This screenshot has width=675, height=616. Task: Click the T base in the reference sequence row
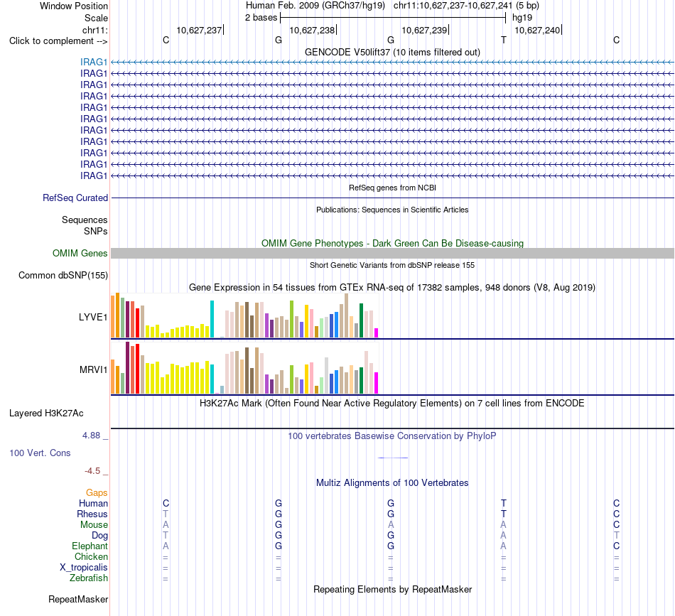click(x=504, y=40)
